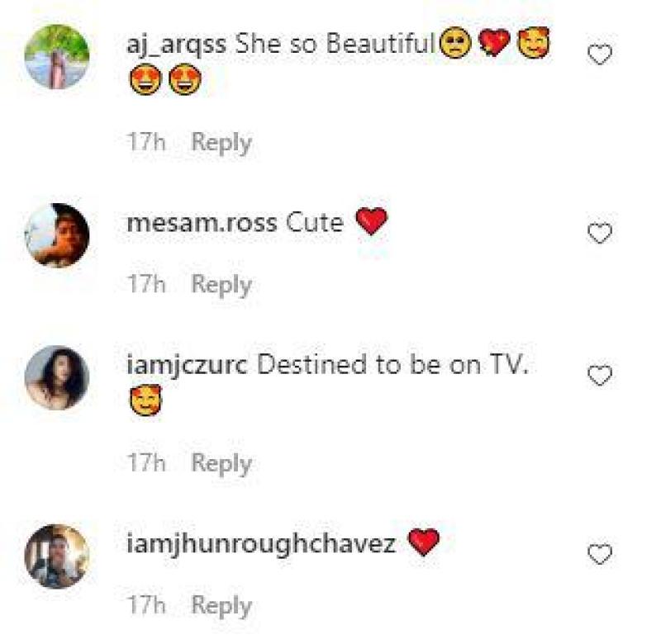Like the comment by aj_arqss

600,54
